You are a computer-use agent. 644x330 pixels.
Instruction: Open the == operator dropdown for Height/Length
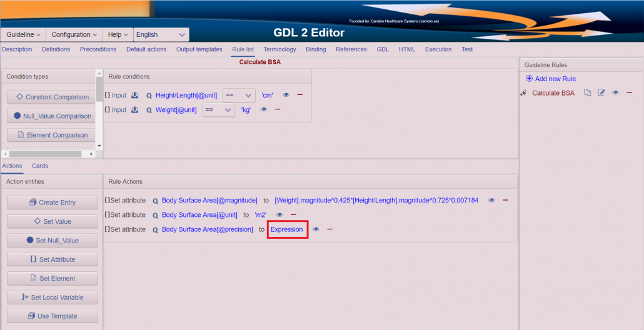pyautogui.click(x=239, y=95)
